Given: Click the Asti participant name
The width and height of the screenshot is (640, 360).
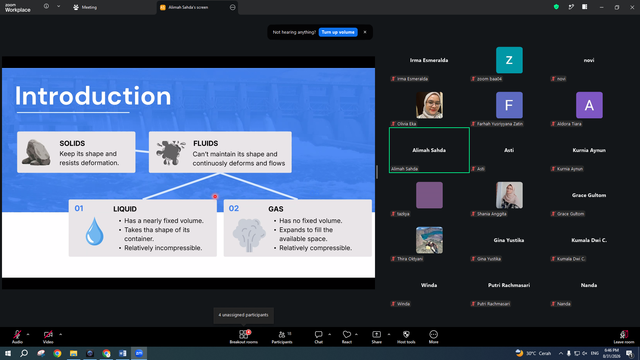Looking at the screenshot, I should coord(509,150).
